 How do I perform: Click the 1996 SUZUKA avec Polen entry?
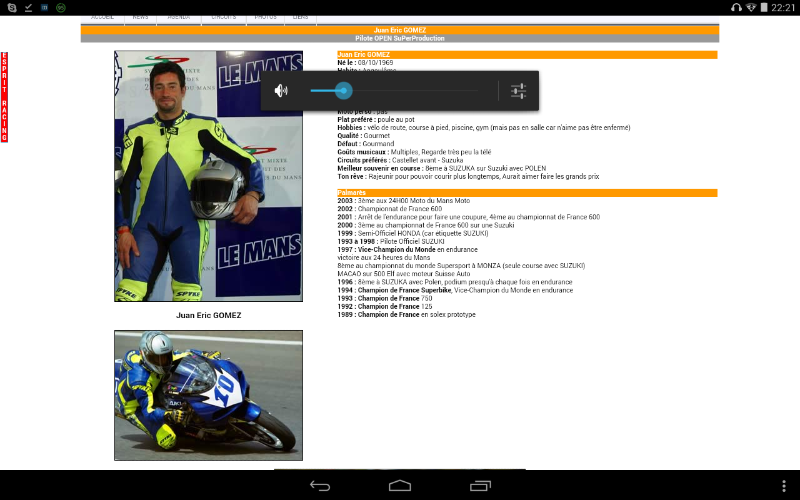point(455,282)
